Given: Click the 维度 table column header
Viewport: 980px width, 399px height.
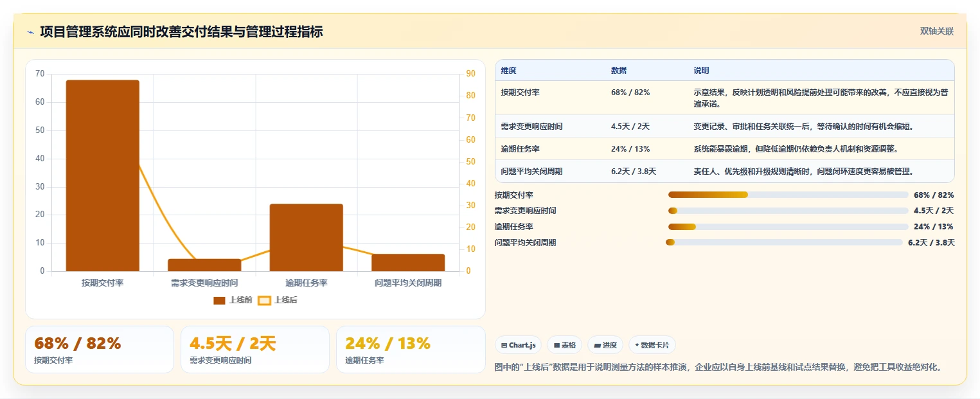Looking at the screenshot, I should coord(509,70).
